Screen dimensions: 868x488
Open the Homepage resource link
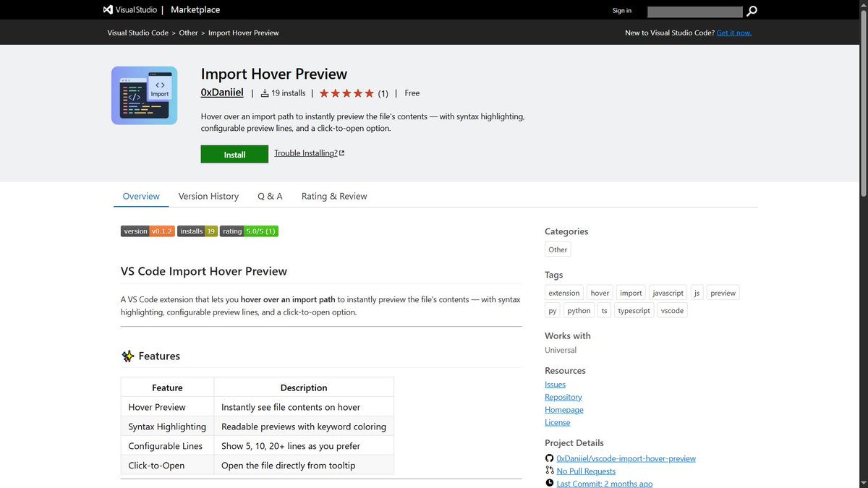pyautogui.click(x=564, y=410)
